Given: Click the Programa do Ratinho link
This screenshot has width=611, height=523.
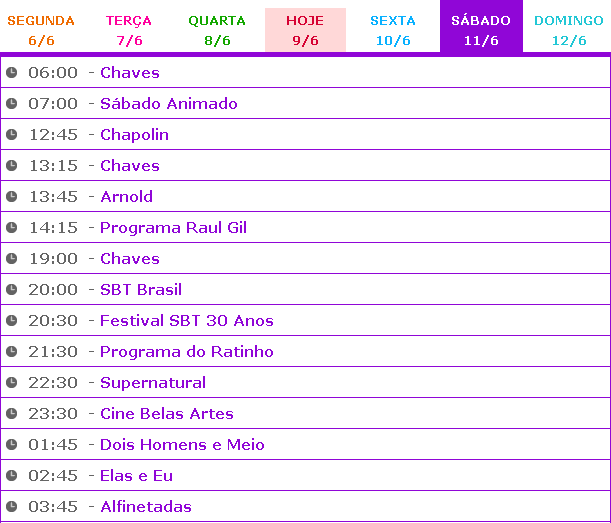Looking at the screenshot, I should coord(187,352).
